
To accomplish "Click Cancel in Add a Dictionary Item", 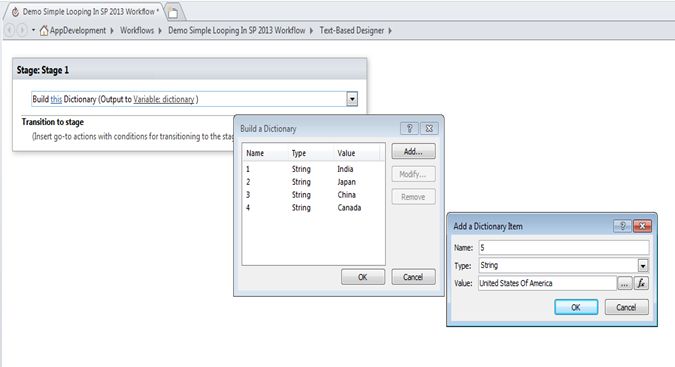I will coord(626,307).
